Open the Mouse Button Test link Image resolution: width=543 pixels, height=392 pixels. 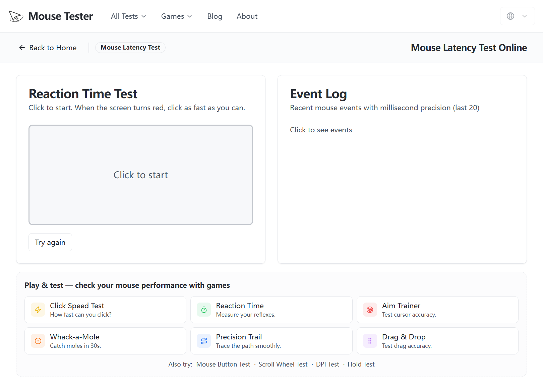223,364
